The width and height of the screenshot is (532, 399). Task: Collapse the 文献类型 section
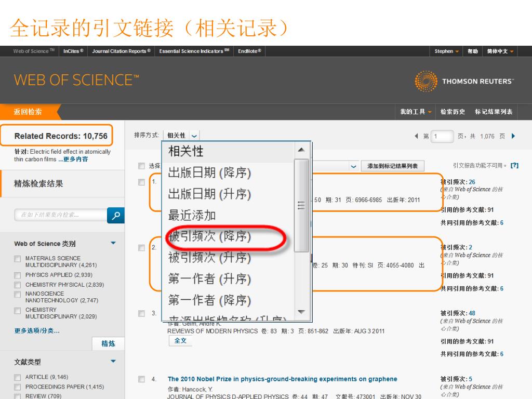tap(113, 361)
